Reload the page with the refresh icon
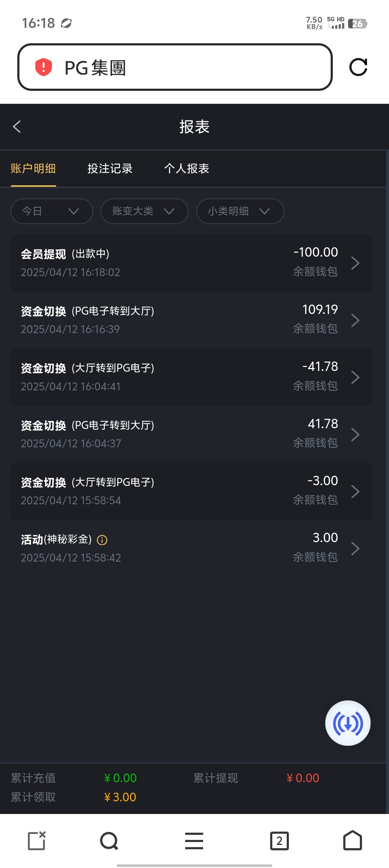The height and width of the screenshot is (868, 389). 358,67
